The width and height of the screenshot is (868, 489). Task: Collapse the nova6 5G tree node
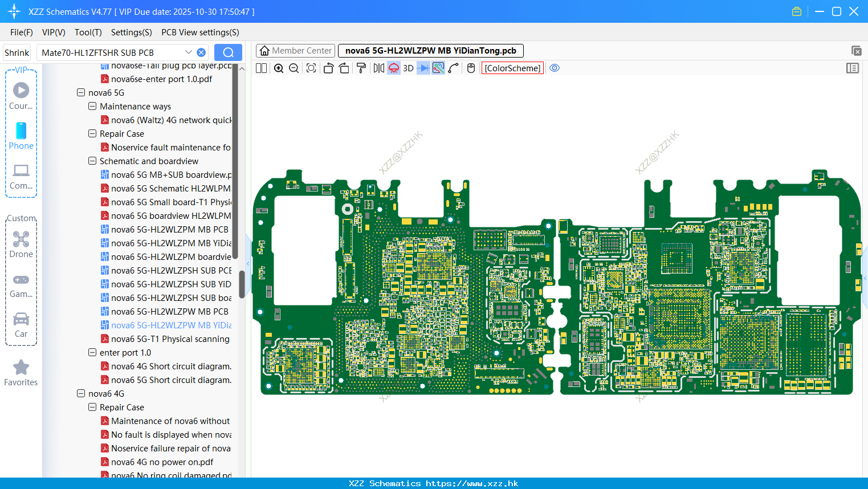click(x=81, y=92)
